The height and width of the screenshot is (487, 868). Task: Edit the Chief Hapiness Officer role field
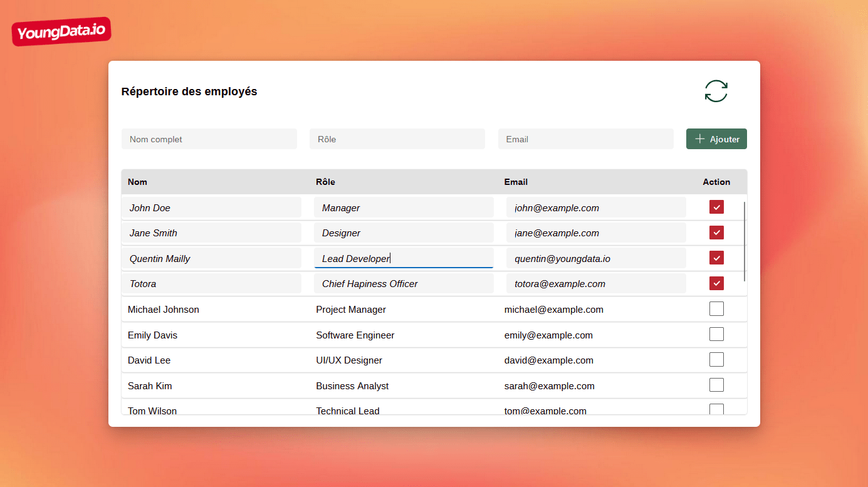404,283
